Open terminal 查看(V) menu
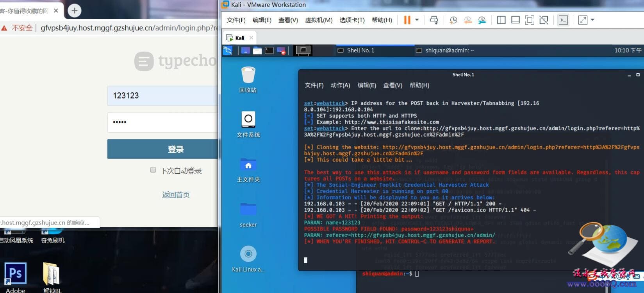Screen dimensions: 644x293 coord(392,85)
